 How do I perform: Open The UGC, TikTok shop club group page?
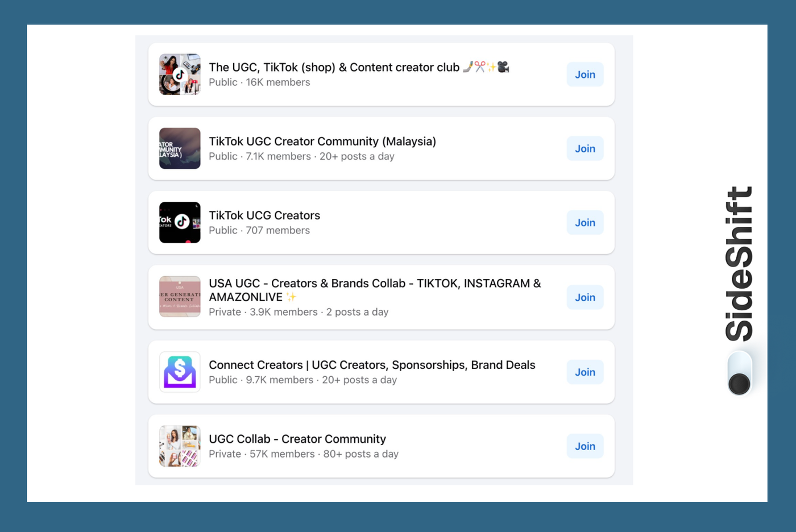[x=334, y=67]
